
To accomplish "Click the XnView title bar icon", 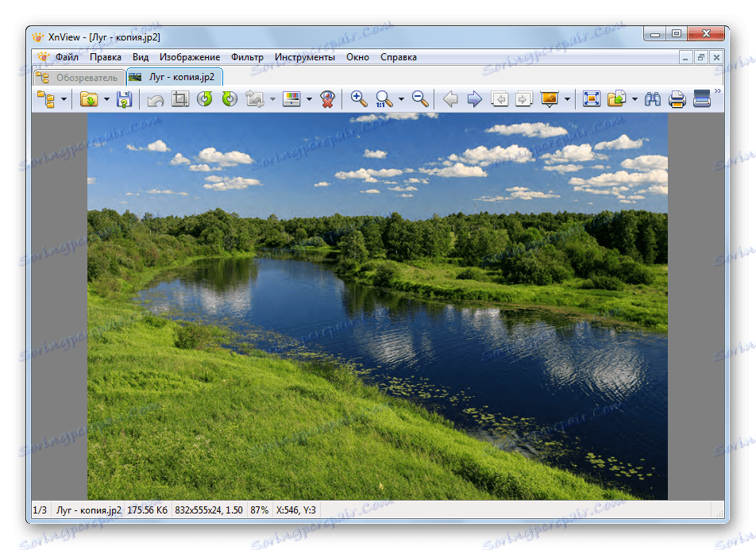I will (x=38, y=37).
